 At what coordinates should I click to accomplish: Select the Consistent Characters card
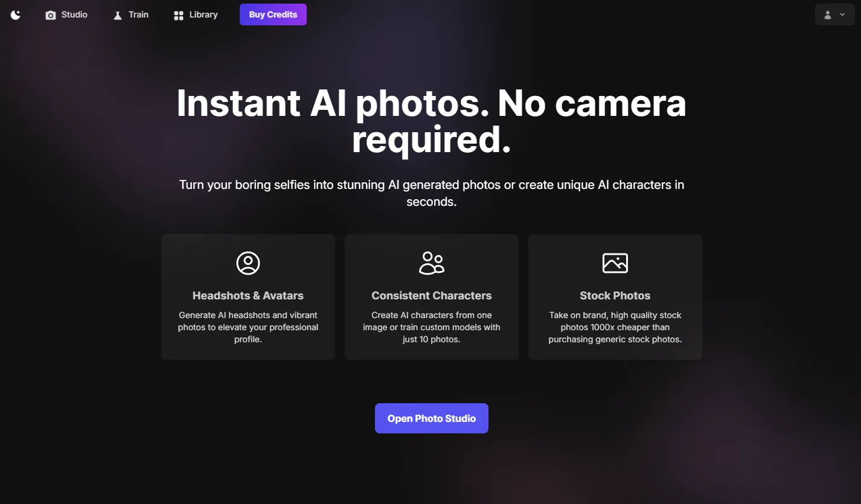pyautogui.click(x=431, y=297)
